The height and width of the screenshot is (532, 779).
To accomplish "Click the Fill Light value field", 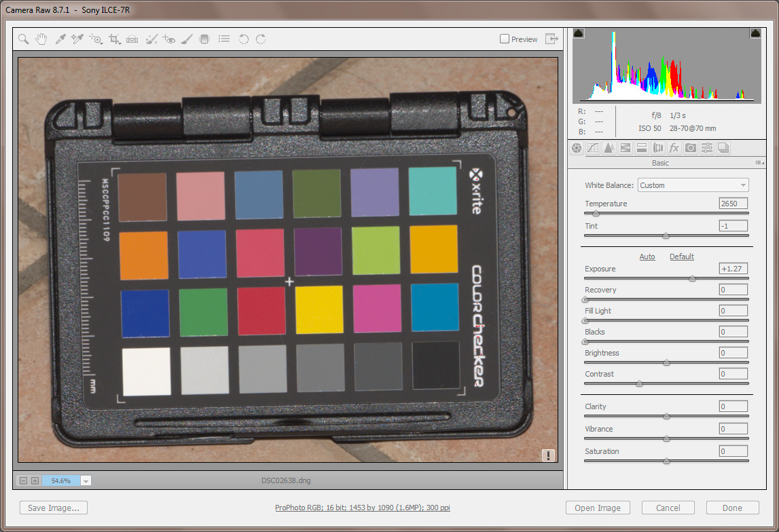I will (733, 311).
